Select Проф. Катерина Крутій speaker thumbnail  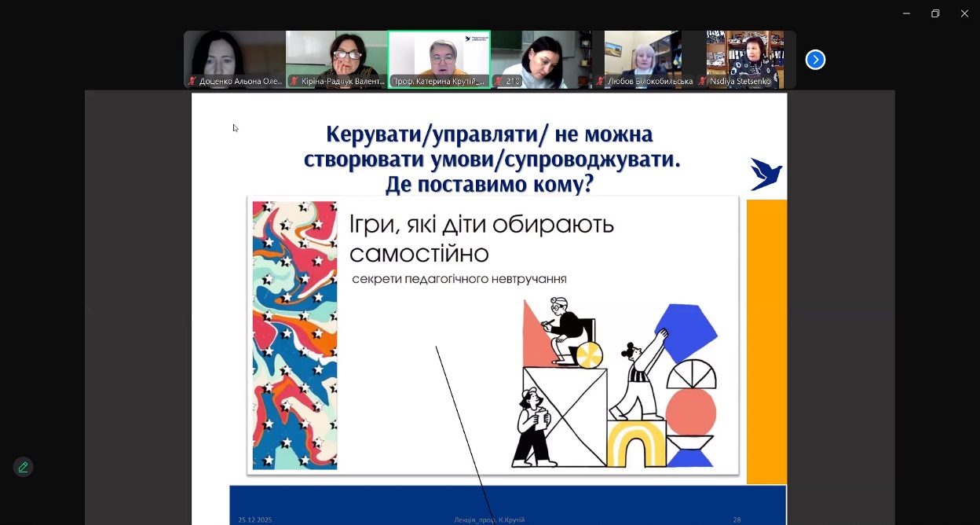point(439,60)
